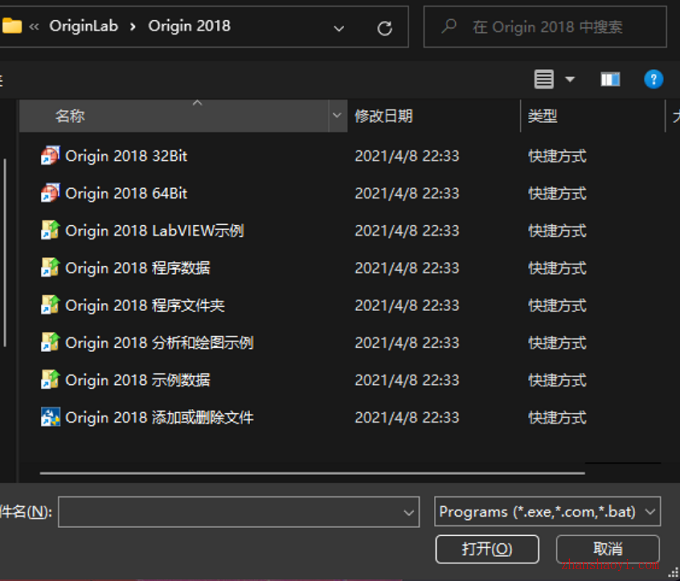The image size is (680, 581).
Task: Open the address bar history dropdown
Action: [x=339, y=29]
